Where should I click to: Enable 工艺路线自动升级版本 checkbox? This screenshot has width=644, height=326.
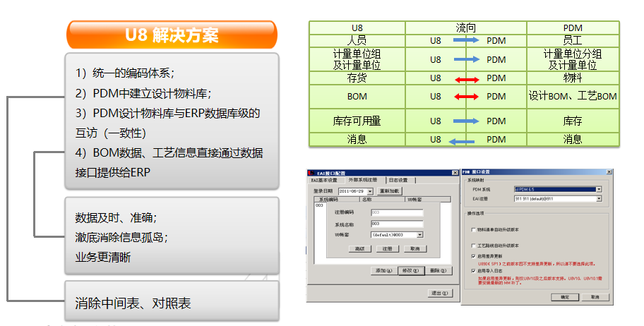[x=474, y=246]
